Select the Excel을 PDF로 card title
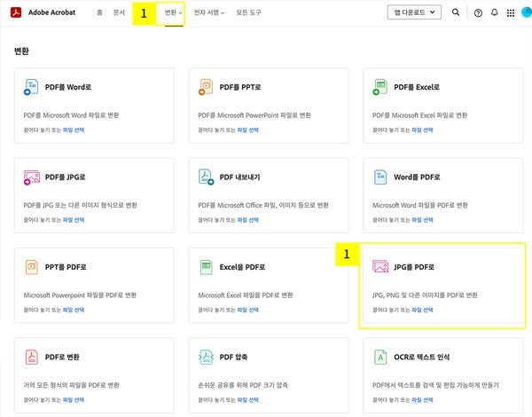Viewport: 532px width, 417px height. click(242, 267)
